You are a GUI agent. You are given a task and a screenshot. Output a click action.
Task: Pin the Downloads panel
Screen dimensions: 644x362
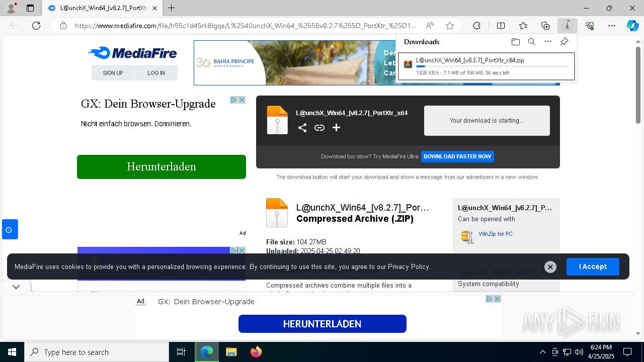click(x=564, y=42)
